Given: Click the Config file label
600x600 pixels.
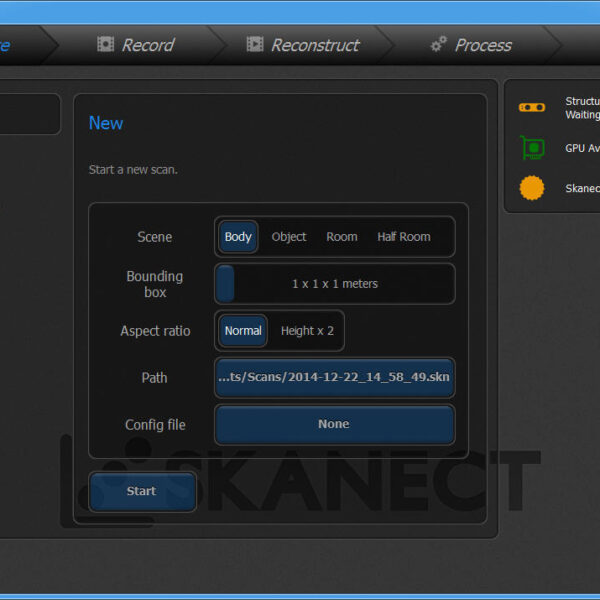Looking at the screenshot, I should point(155,425).
